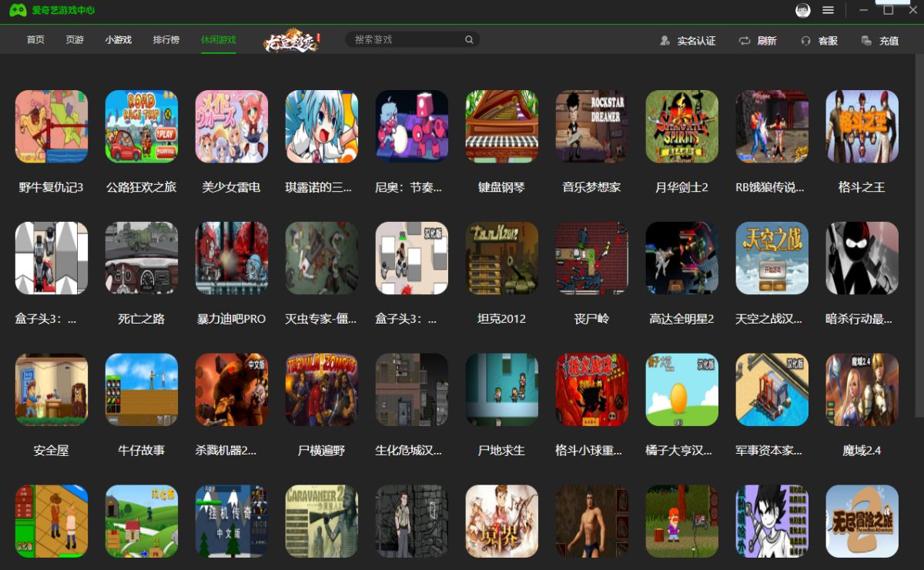This screenshot has width=924, height=570.
Task: Open the 安全屋 game
Action: pos(51,390)
